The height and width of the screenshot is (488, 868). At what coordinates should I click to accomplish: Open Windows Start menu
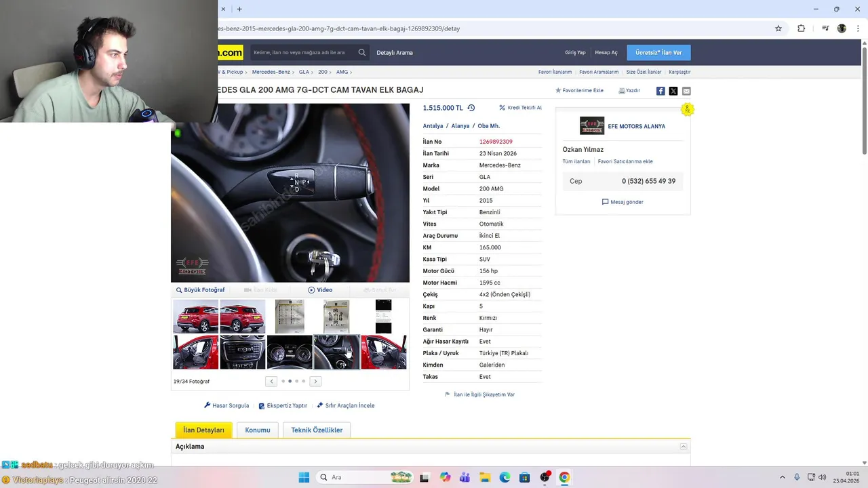pos(304,477)
